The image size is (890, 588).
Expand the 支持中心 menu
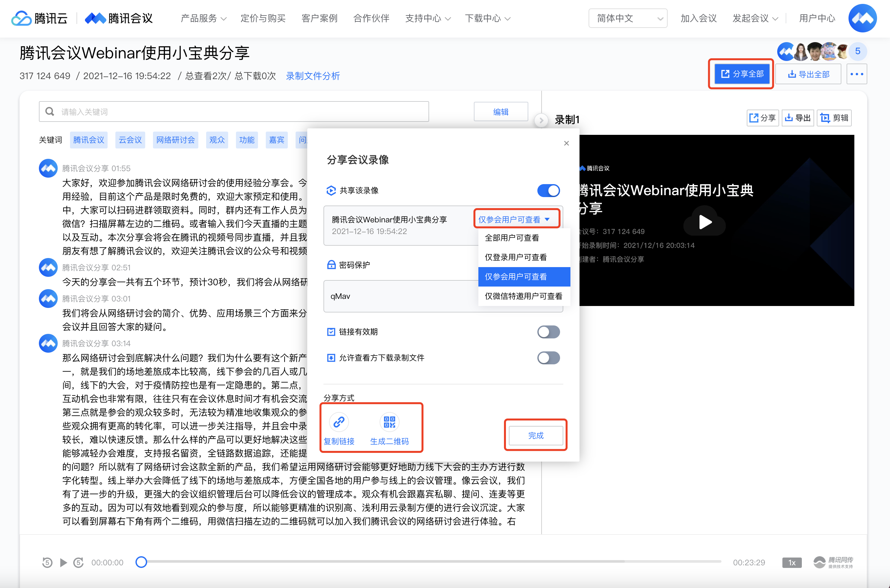click(x=428, y=18)
